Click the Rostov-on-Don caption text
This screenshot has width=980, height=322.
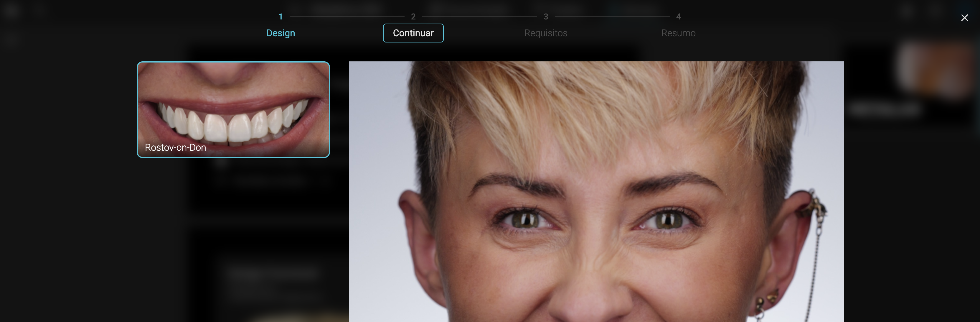175,147
